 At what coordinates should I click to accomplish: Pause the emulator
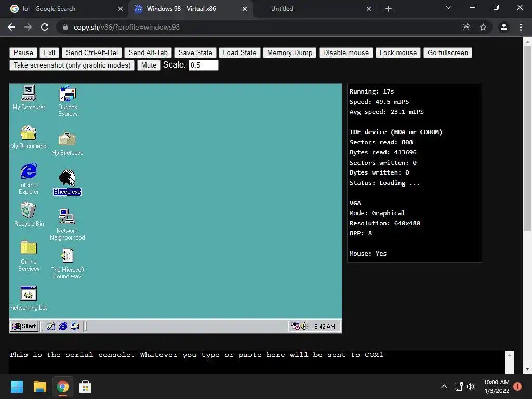[23, 52]
